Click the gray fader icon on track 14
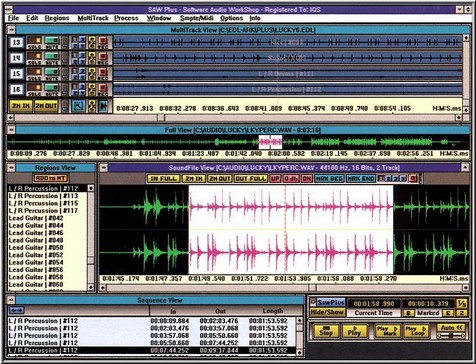The image size is (476, 364). click(65, 58)
